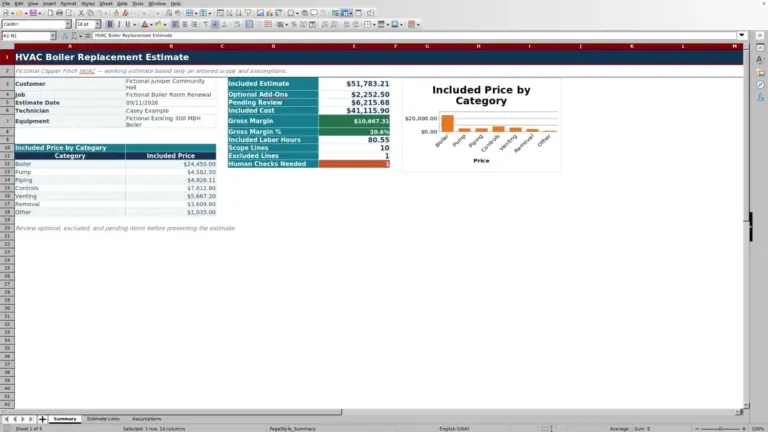Open the Name Box dropdown arrow
The width and height of the screenshot is (768, 432).
click(x=52, y=35)
